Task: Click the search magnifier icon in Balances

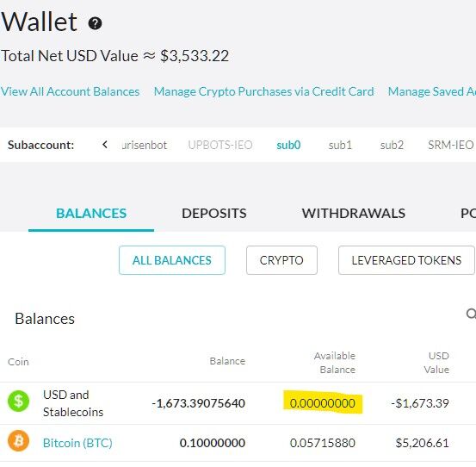Action: (x=471, y=314)
